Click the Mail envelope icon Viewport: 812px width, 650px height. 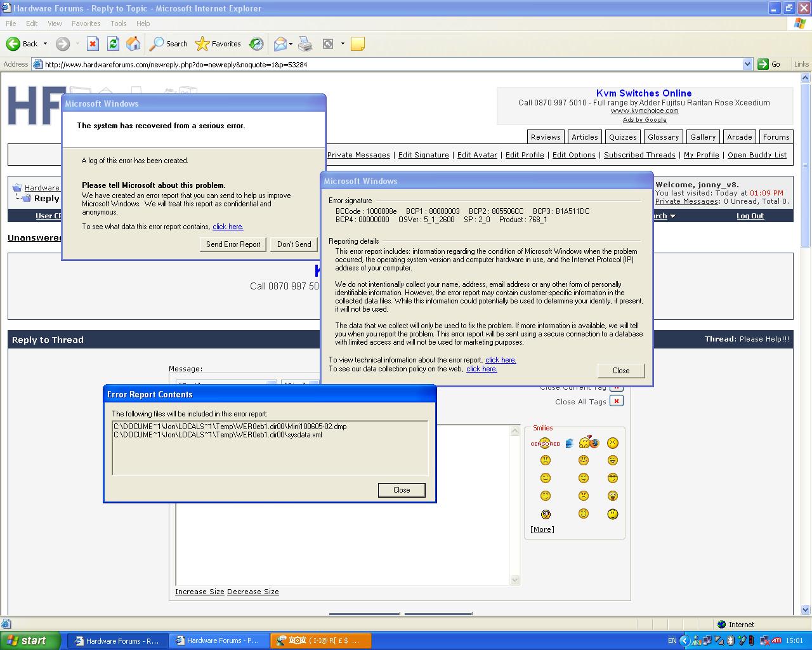(280, 44)
